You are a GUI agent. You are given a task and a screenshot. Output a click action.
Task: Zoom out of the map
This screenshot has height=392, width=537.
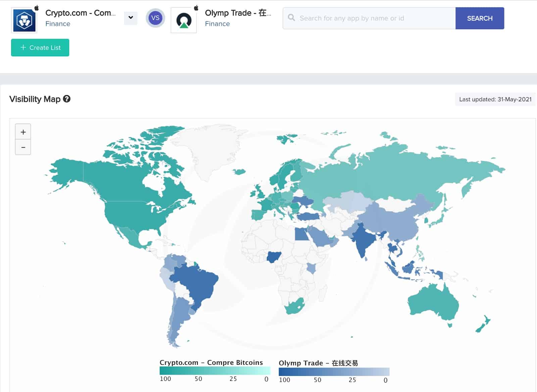(23, 147)
